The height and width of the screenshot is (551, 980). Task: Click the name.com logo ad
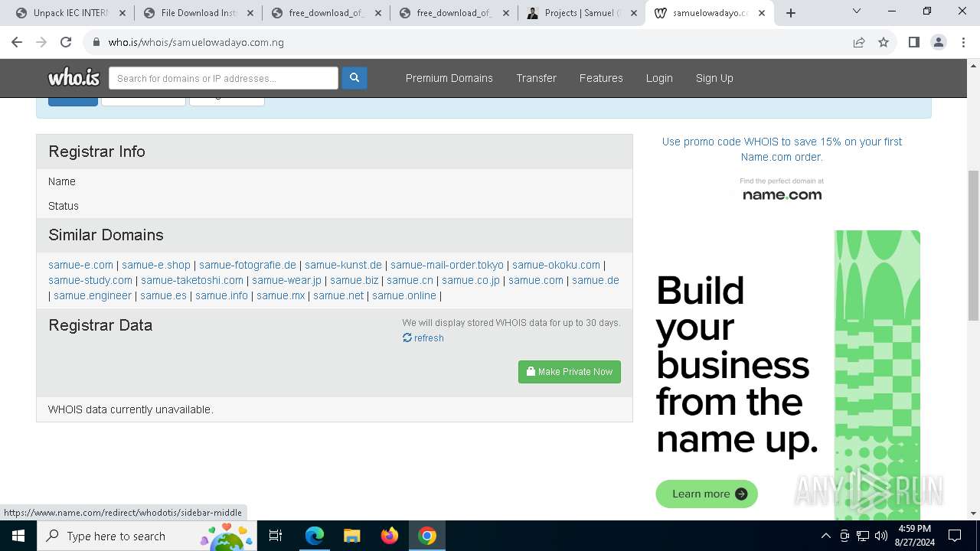(782, 190)
